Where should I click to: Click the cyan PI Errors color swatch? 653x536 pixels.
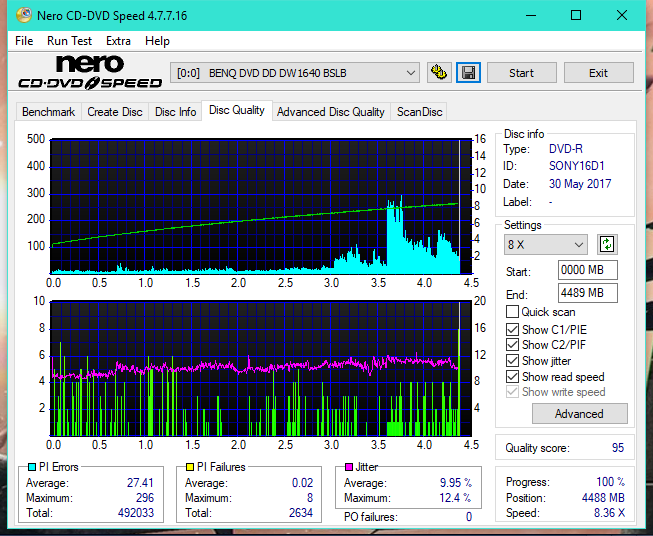pos(32,467)
